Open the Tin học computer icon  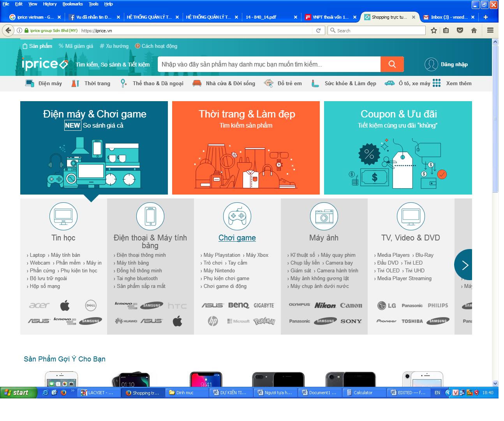pos(63,216)
